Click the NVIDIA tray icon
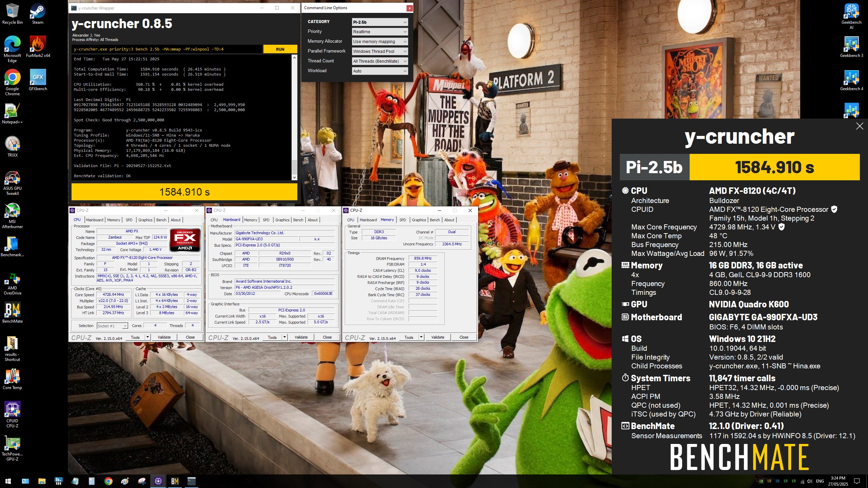Image resolution: width=868 pixels, height=488 pixels. point(761,481)
